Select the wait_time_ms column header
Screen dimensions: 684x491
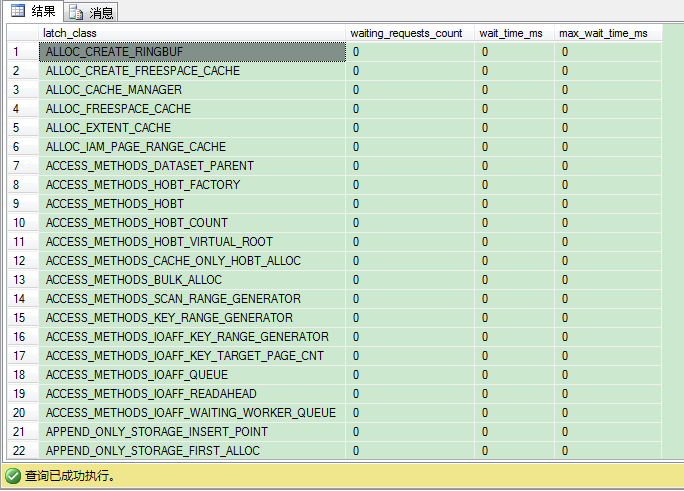click(x=515, y=33)
